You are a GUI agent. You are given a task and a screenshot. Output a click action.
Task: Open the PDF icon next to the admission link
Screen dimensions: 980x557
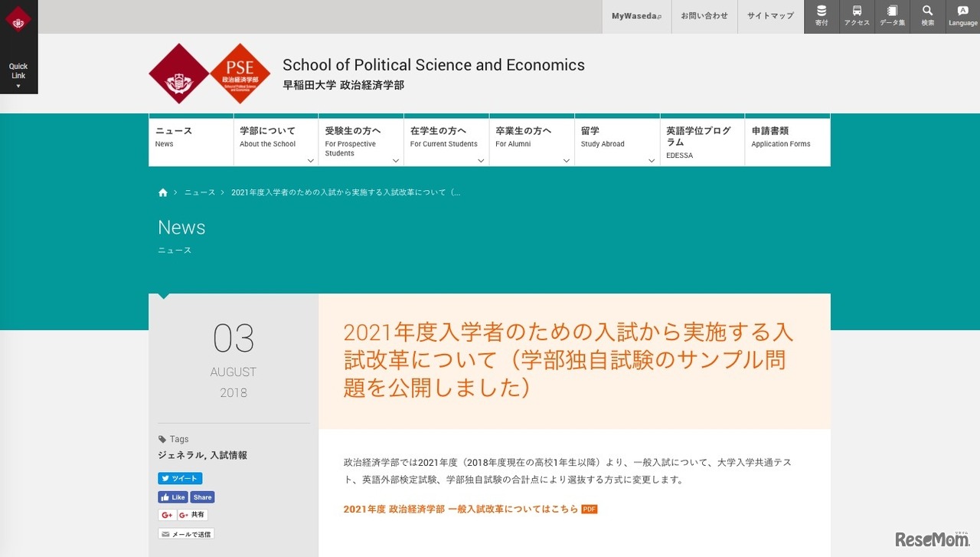click(589, 509)
